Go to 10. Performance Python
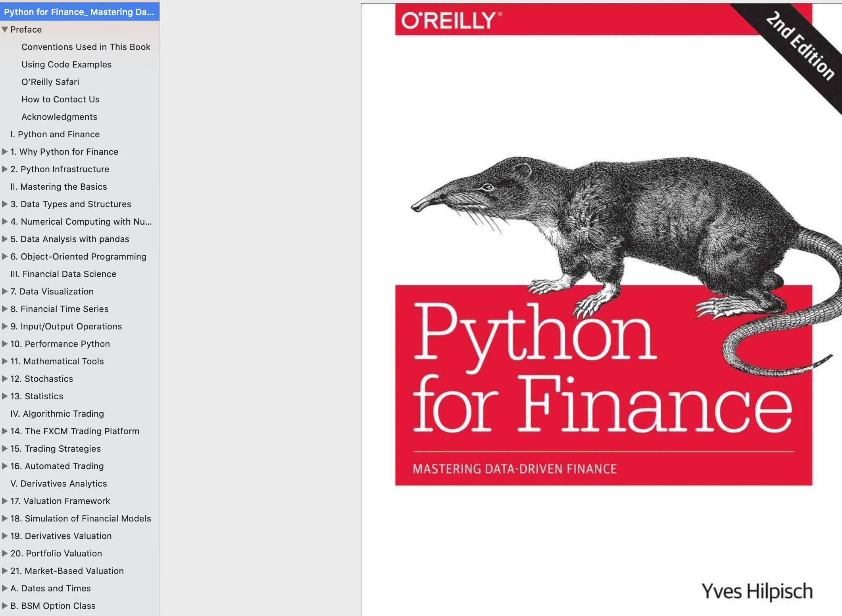 (60, 344)
